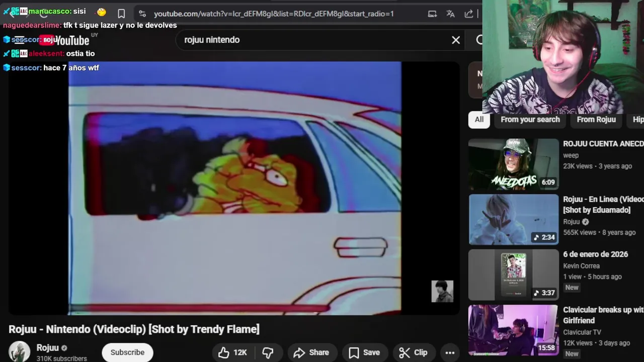Click the video title 'Rojuu - Nintendo (Videoclip)'

point(134,329)
